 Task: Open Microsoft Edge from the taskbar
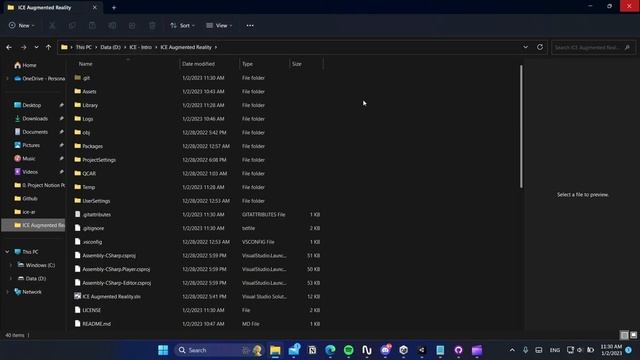click(x=330, y=350)
